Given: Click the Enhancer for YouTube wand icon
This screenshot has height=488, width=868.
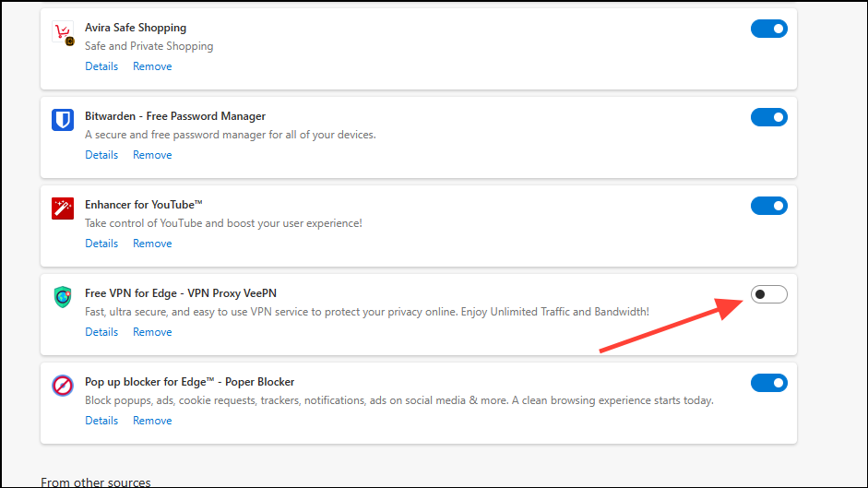Looking at the screenshot, I should tap(63, 208).
